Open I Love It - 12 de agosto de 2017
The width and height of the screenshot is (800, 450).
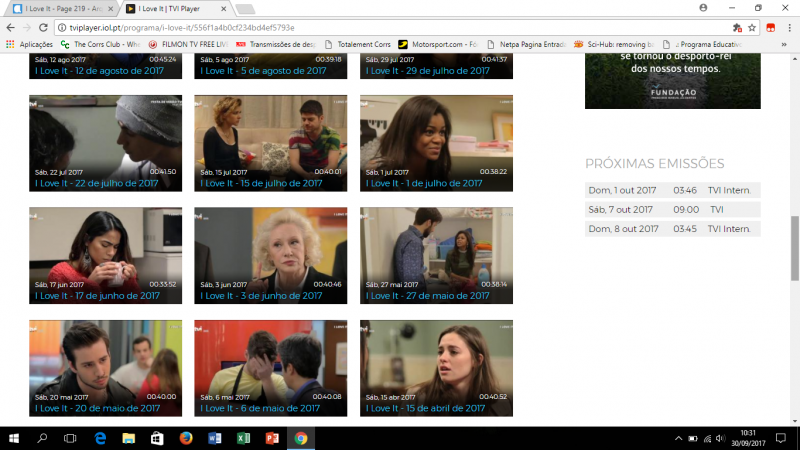(x=99, y=71)
